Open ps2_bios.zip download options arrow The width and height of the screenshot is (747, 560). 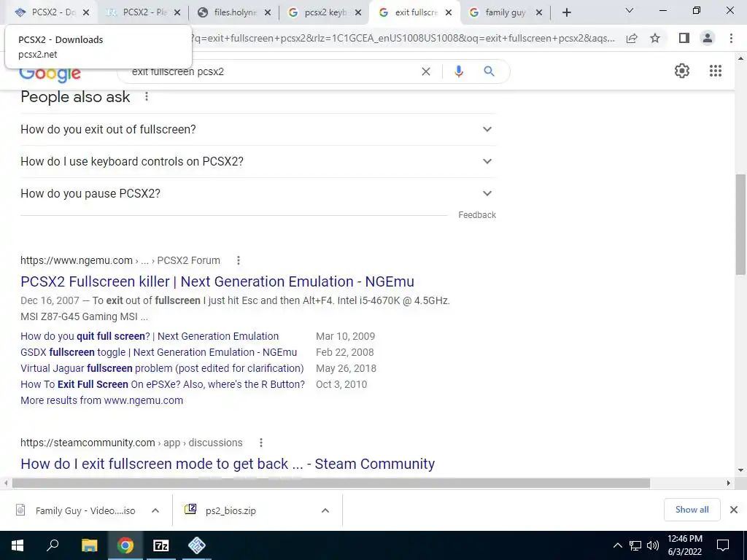coord(325,510)
